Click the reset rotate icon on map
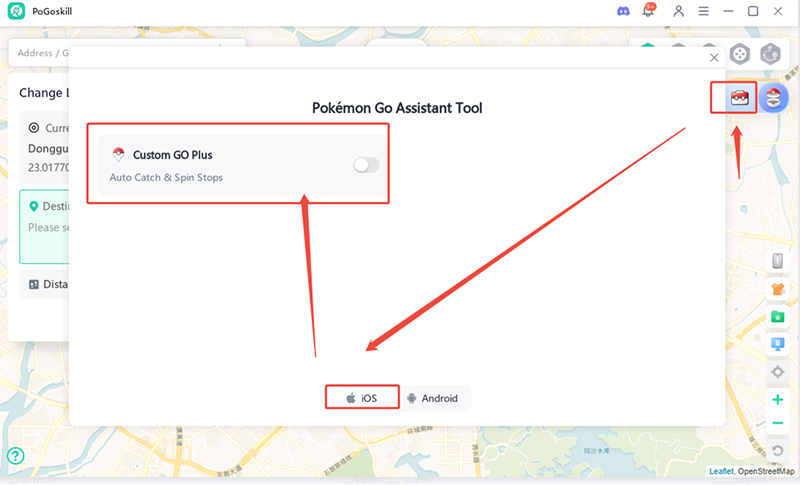 [x=777, y=450]
